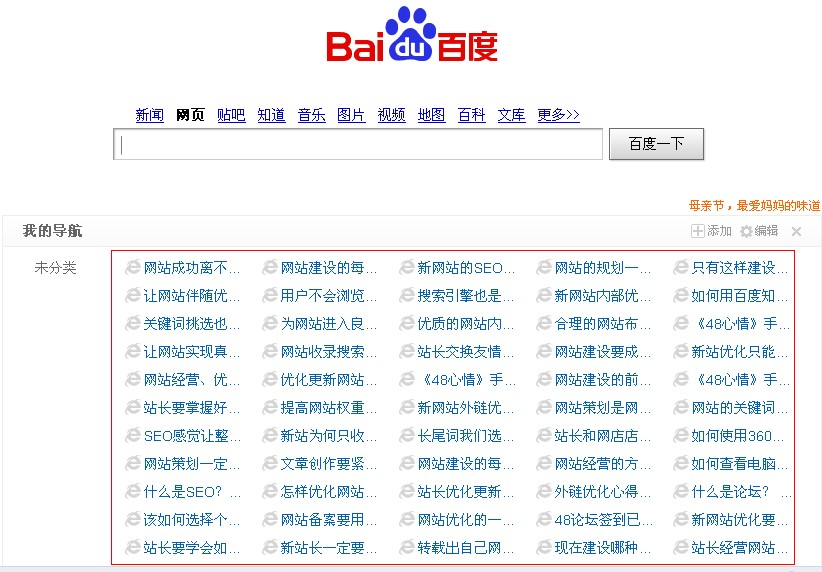This screenshot has width=822, height=572.
Task: Click the IE icon beside SEO感觉让整…
Action: (133, 436)
